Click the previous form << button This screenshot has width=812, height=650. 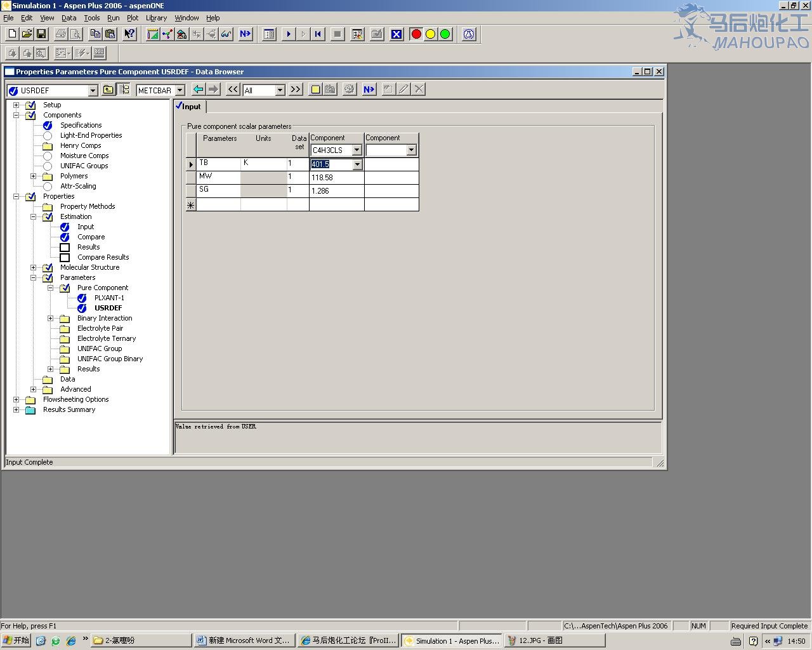(x=233, y=90)
